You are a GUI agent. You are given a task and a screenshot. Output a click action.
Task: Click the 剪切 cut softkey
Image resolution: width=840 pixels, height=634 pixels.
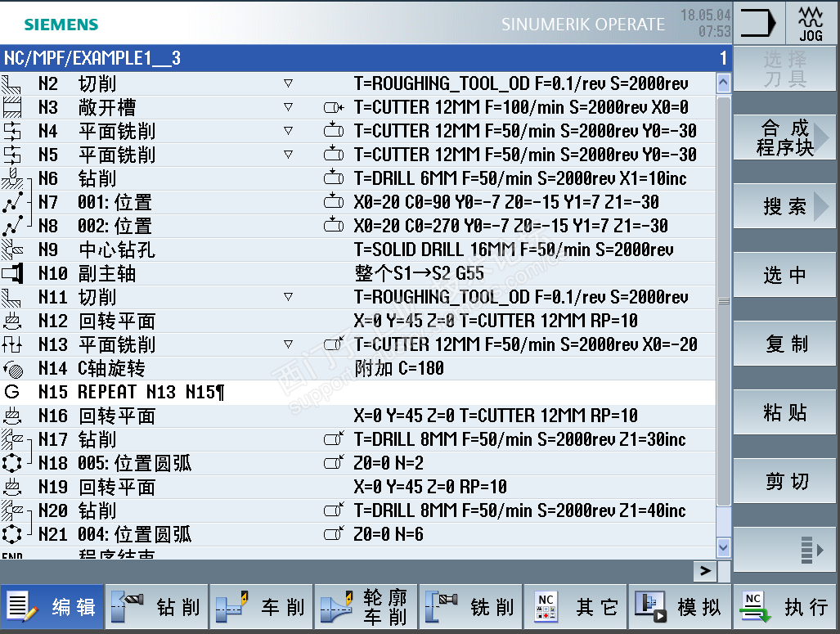tap(784, 481)
